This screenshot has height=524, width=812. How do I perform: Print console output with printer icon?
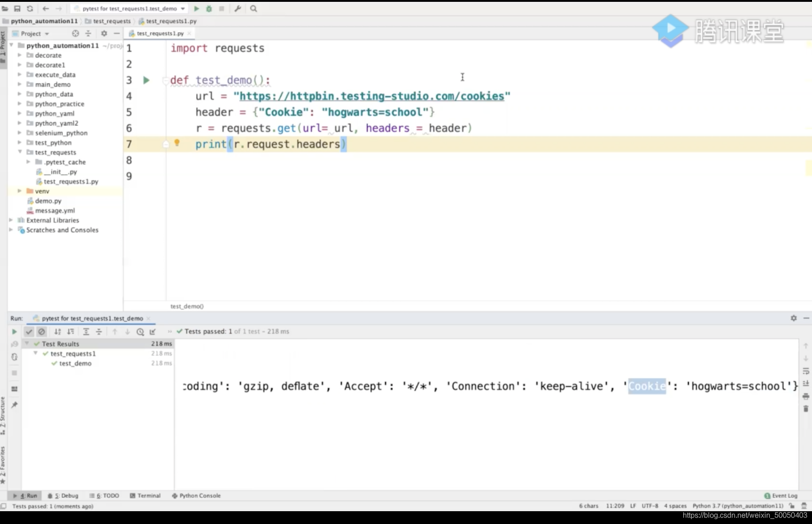point(806,396)
